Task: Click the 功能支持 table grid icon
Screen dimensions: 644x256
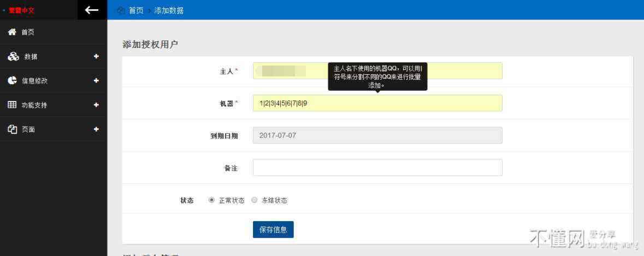Action: (x=13, y=105)
